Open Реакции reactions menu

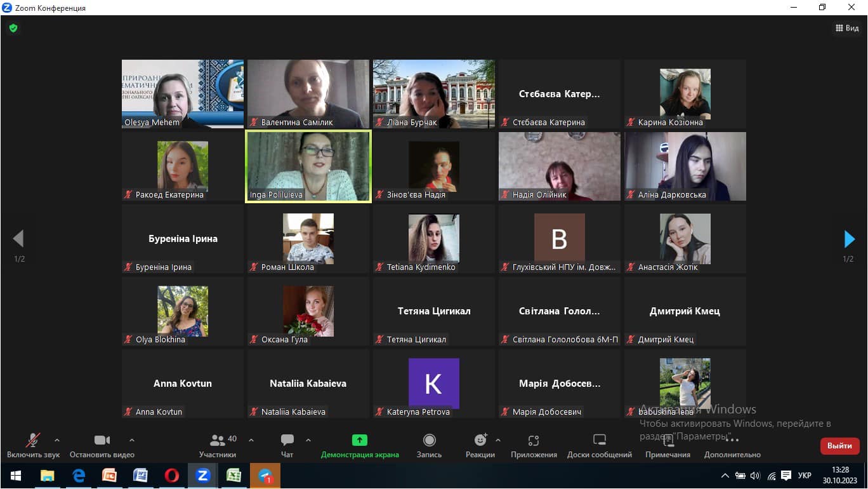point(480,446)
